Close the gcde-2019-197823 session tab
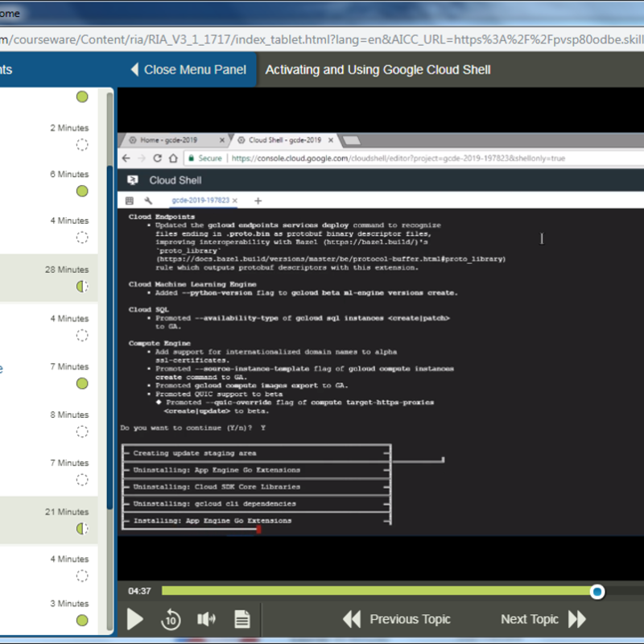The width and height of the screenshot is (644, 644). click(x=235, y=200)
